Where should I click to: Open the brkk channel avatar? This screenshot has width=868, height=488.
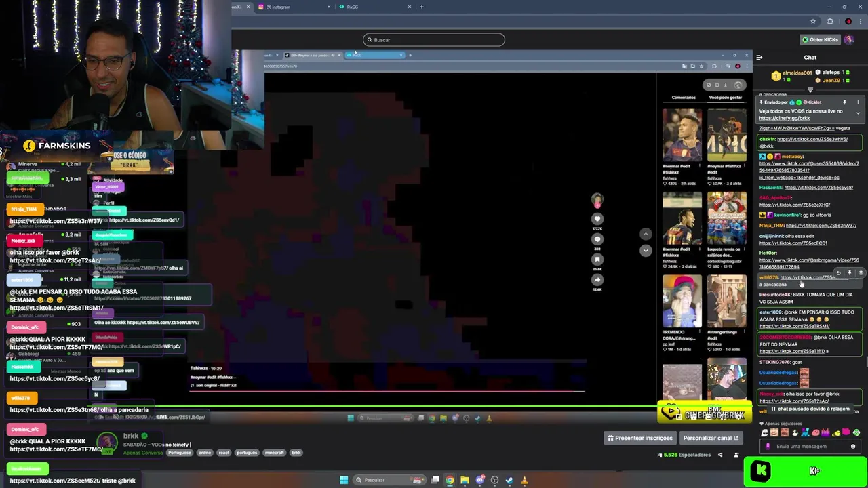coord(108,441)
